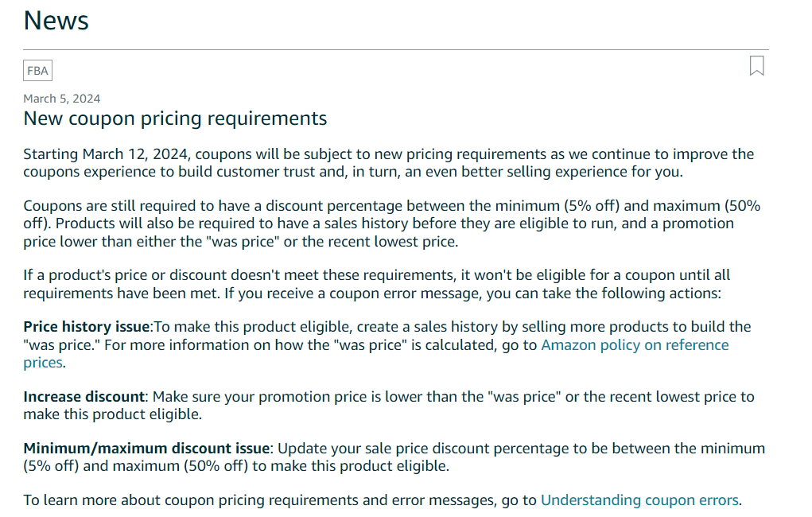
Task: Click the bold Price history issue label
Action: click(87, 327)
